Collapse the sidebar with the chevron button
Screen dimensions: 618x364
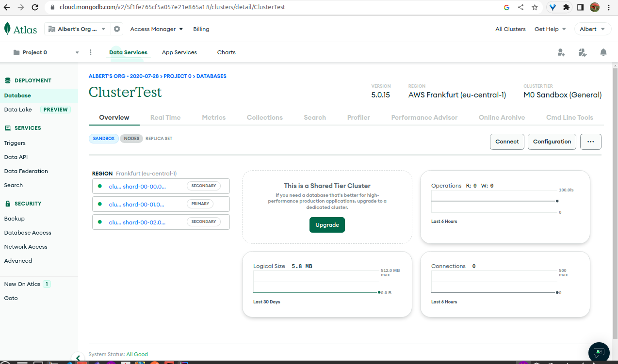pos(78,358)
